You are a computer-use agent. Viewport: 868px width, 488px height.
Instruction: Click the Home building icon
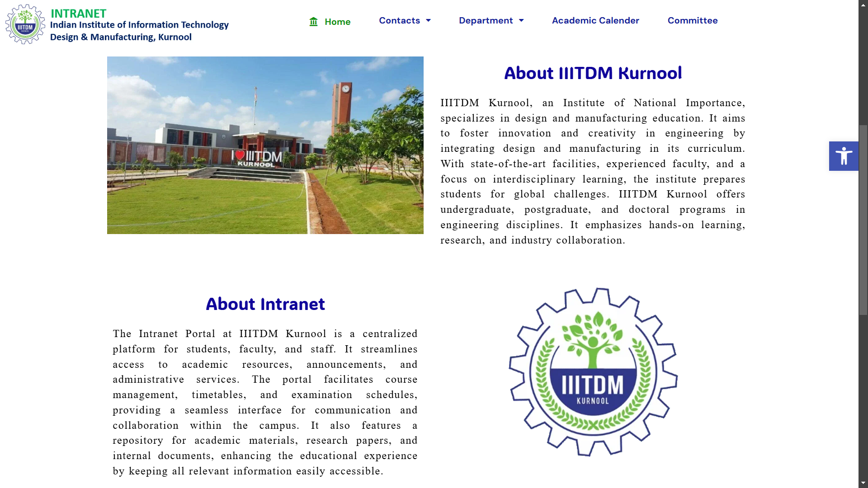coord(313,22)
